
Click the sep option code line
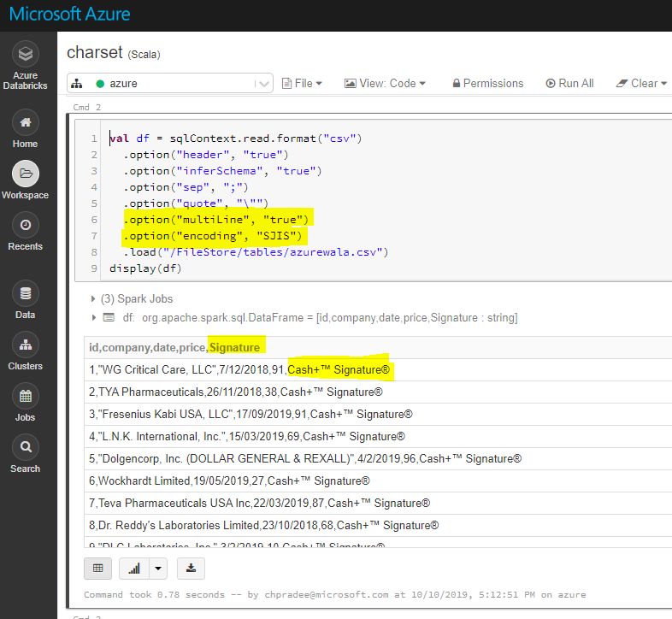click(186, 187)
